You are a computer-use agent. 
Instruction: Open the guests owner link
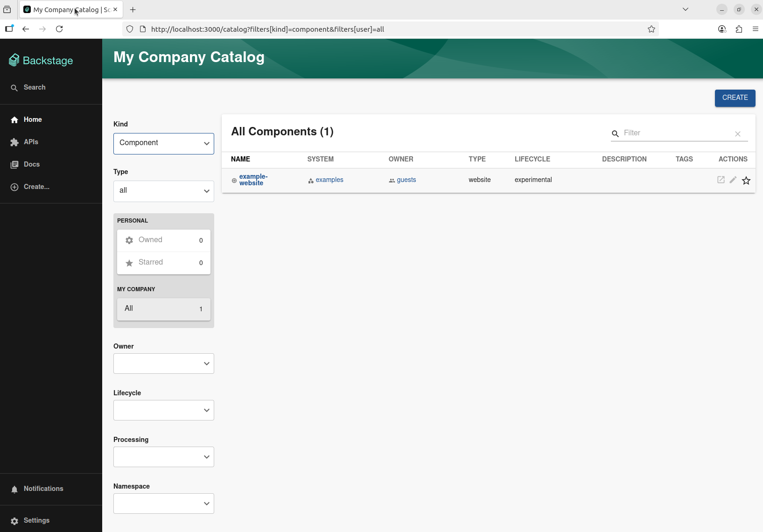[x=406, y=180]
